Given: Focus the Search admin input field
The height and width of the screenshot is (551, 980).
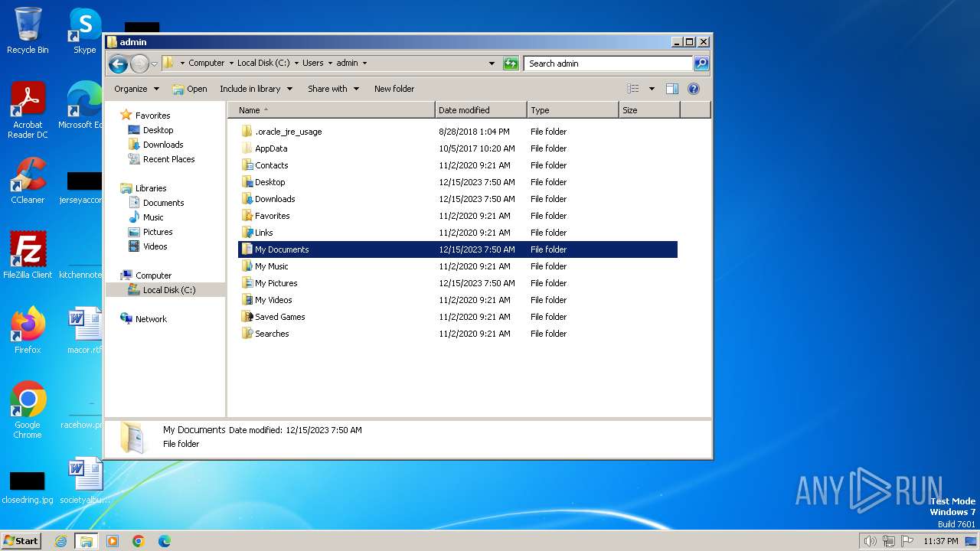Looking at the screenshot, I should coord(609,64).
